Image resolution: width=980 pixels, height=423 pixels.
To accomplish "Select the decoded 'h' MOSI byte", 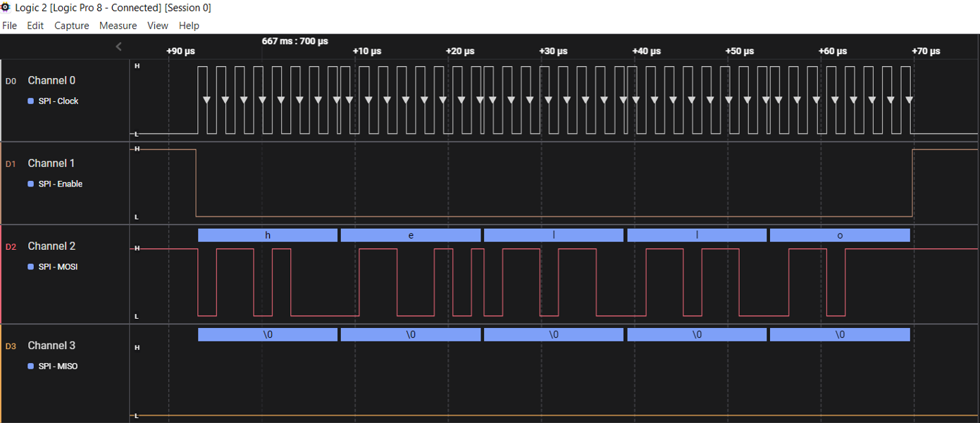I will (x=268, y=235).
